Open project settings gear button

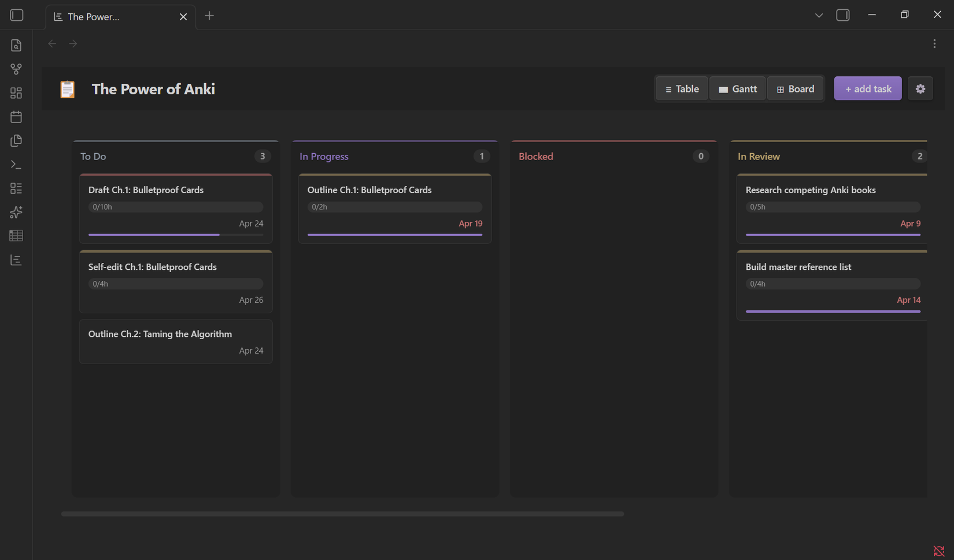[x=920, y=89]
